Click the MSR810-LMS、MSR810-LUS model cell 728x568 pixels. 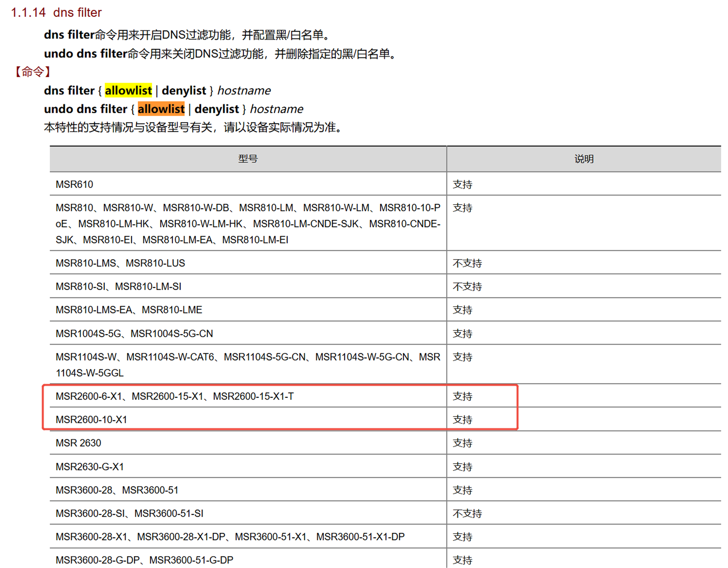point(120,263)
